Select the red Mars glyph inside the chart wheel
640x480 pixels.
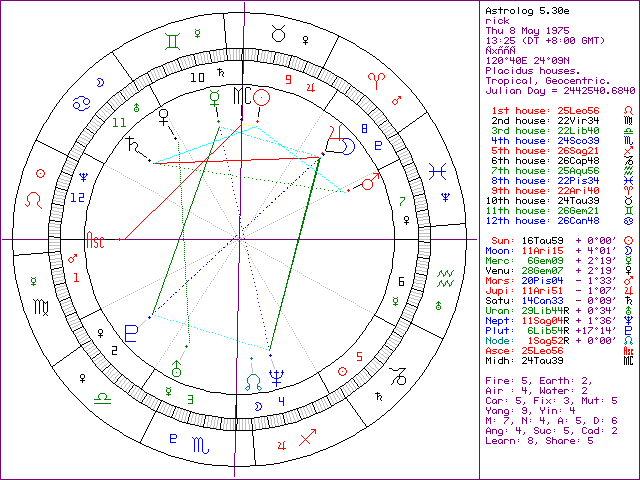[368, 183]
